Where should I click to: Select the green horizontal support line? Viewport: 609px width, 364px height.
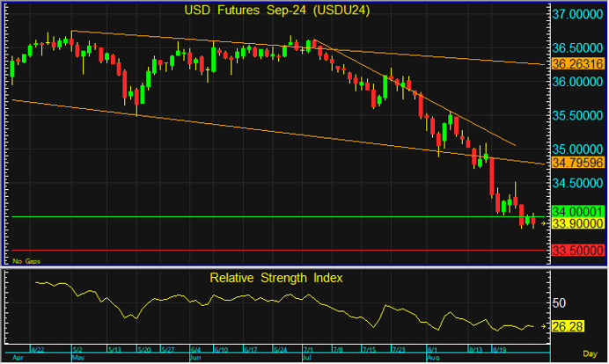(264, 216)
